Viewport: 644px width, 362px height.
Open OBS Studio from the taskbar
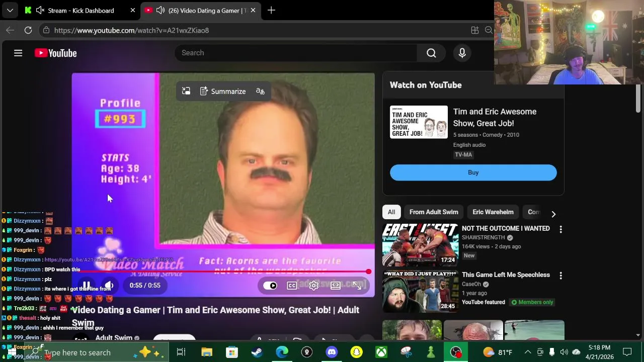(x=456, y=352)
